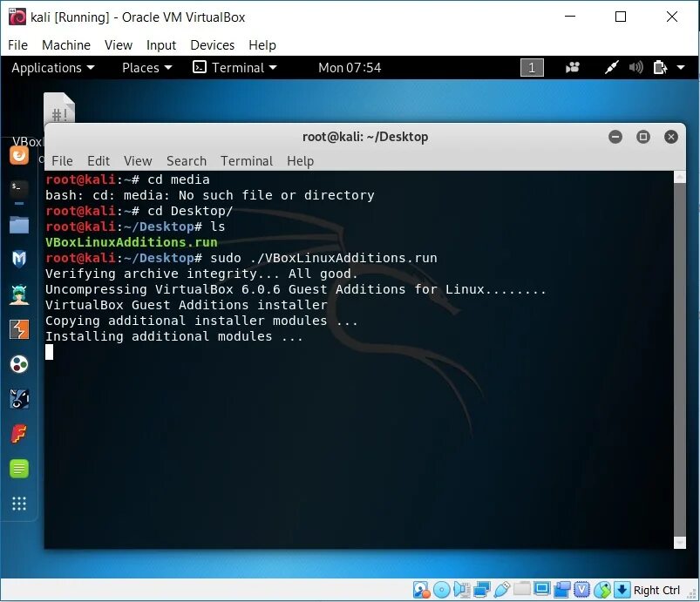
Task: Click the keyboard capture arrow indicator
Action: (622, 590)
